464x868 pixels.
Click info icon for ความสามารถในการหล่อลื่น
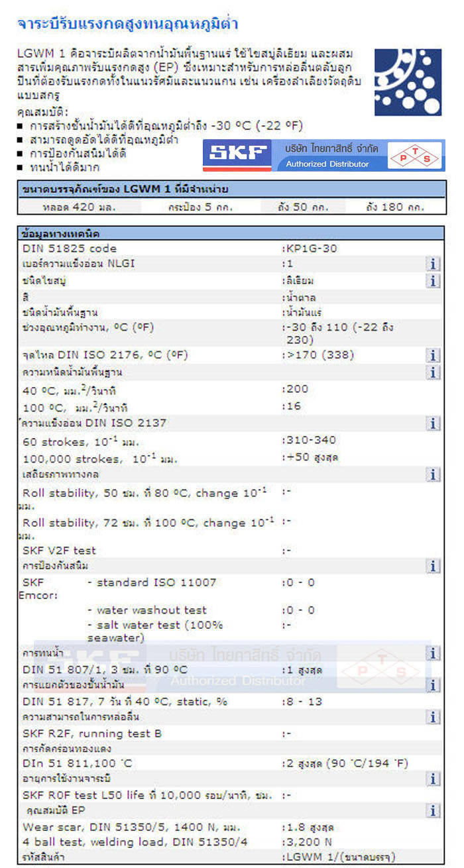click(433, 716)
